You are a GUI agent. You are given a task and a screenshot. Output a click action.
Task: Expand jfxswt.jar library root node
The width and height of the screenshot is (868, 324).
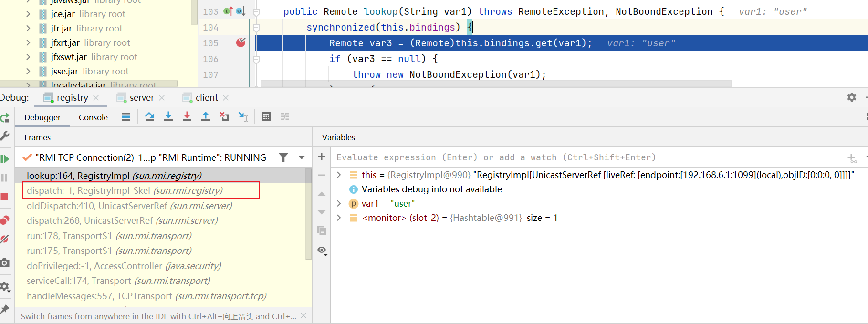(28, 57)
